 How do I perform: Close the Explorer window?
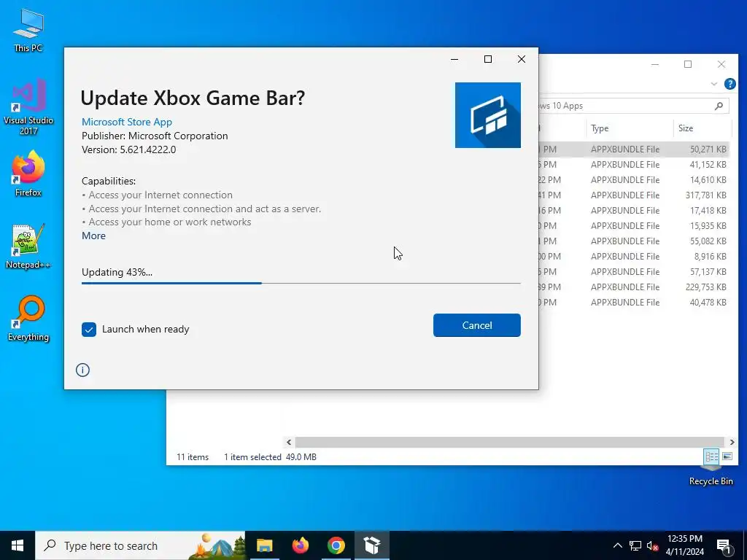tap(721, 64)
